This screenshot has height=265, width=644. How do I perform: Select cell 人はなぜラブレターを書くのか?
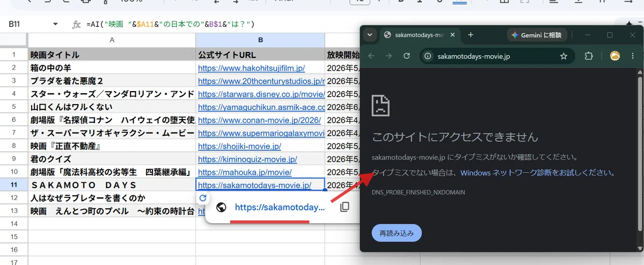pyautogui.click(x=112, y=198)
